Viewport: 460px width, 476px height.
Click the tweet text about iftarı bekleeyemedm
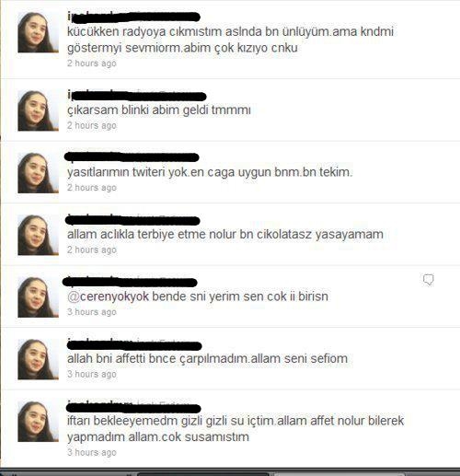pos(236,429)
